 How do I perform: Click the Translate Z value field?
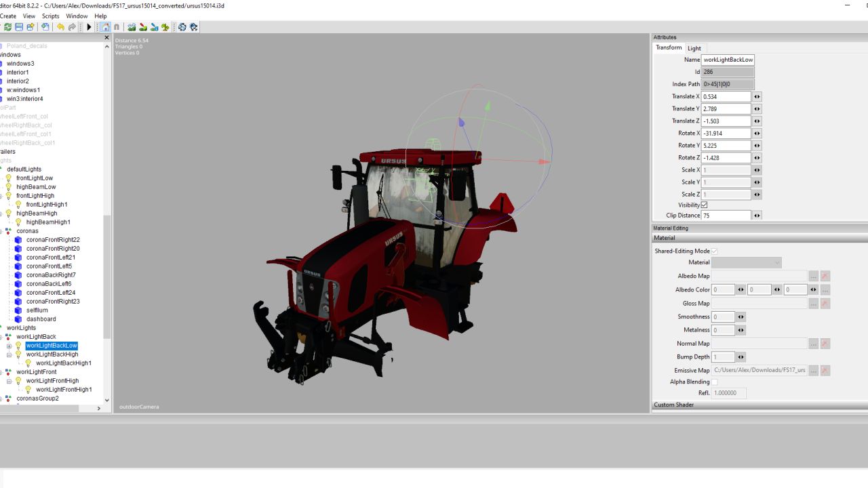726,121
